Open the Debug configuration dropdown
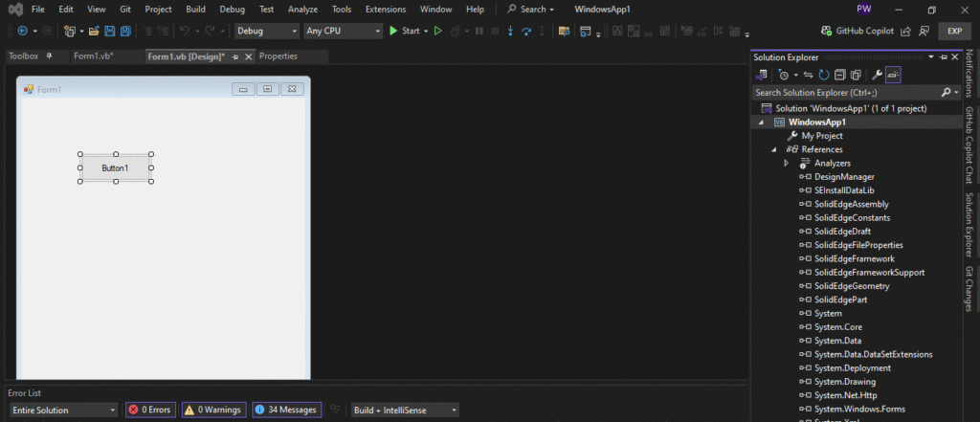 click(267, 31)
